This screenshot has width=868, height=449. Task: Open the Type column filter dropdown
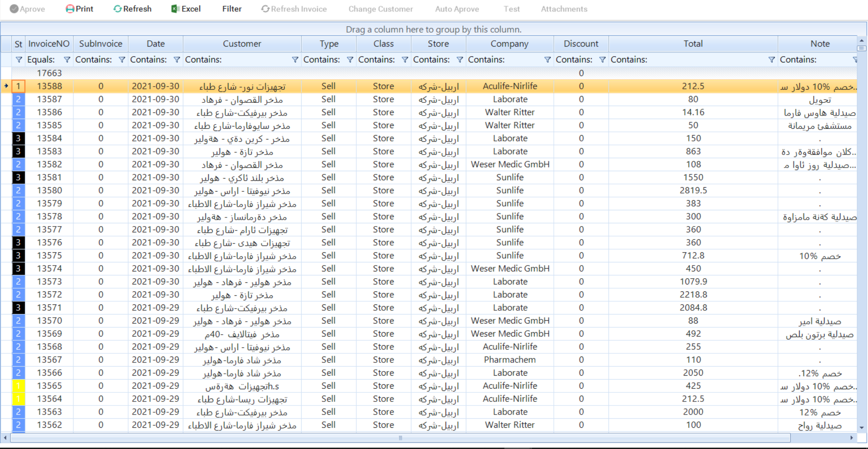pos(350,59)
